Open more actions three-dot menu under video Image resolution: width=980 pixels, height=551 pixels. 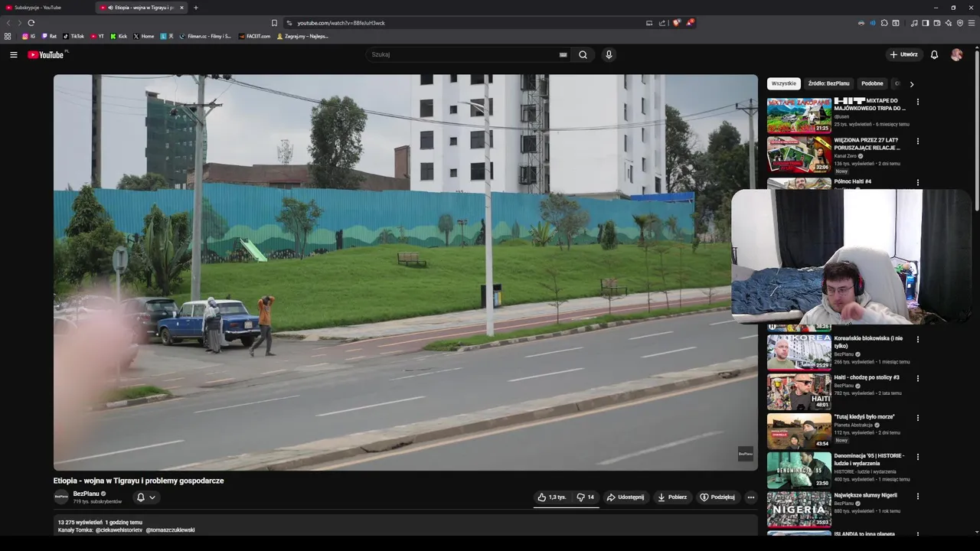(750, 497)
